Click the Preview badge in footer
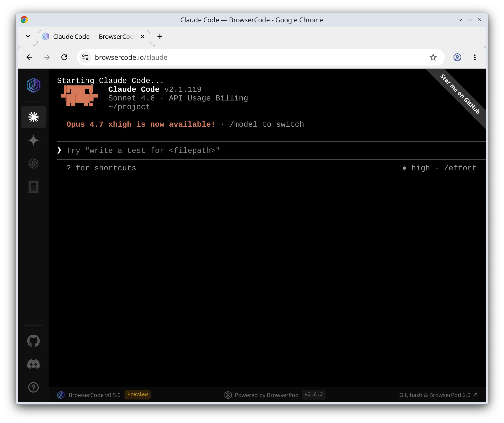Image resolution: width=504 pixels, height=423 pixels. click(138, 394)
